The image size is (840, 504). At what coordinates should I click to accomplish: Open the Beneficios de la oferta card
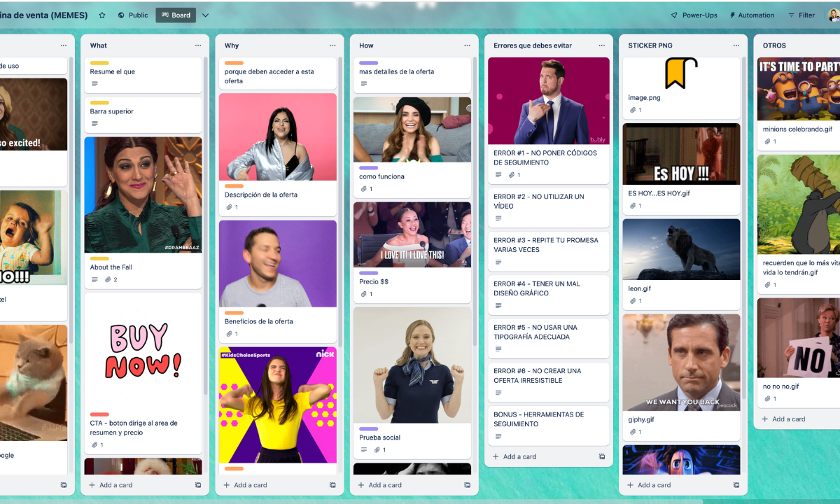(x=278, y=281)
